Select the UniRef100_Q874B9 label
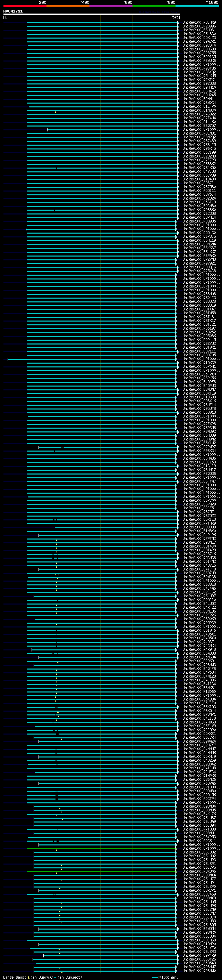The height and width of the screenshot is (980, 222). click(199, 141)
